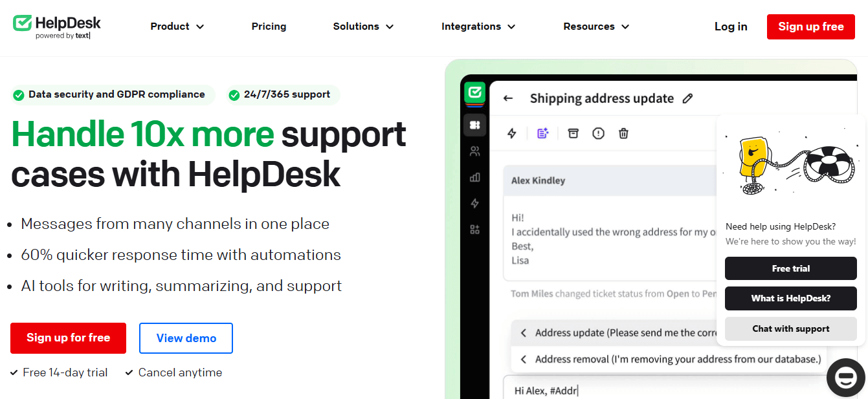Open the Integrations dropdown

478,27
